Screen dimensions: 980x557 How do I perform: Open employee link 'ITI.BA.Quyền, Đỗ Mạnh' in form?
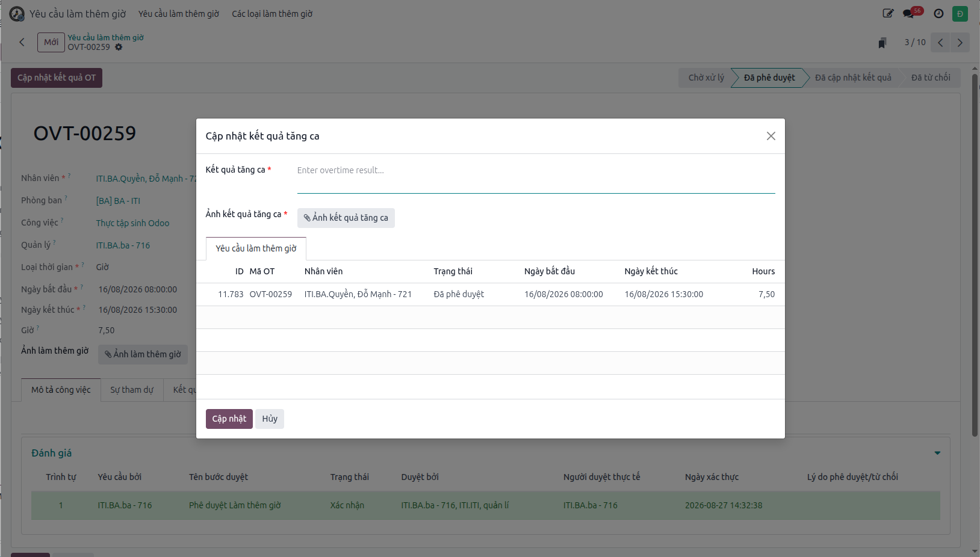point(146,179)
